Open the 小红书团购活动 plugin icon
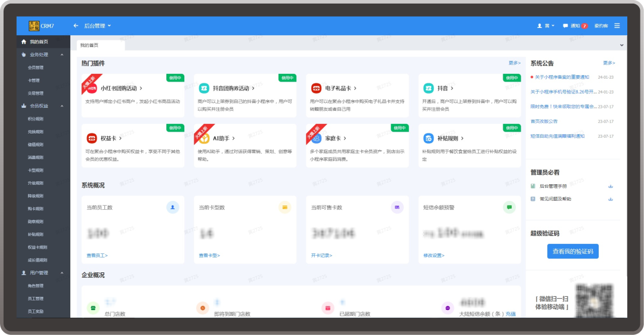 click(x=91, y=88)
